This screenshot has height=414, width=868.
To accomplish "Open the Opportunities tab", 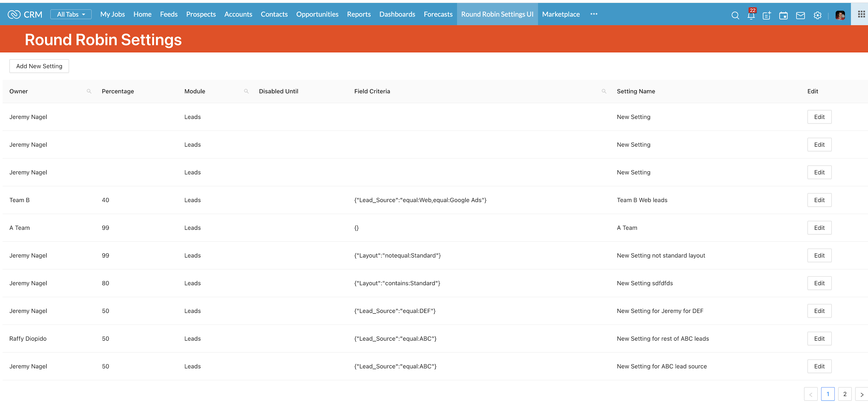I will coord(317,14).
